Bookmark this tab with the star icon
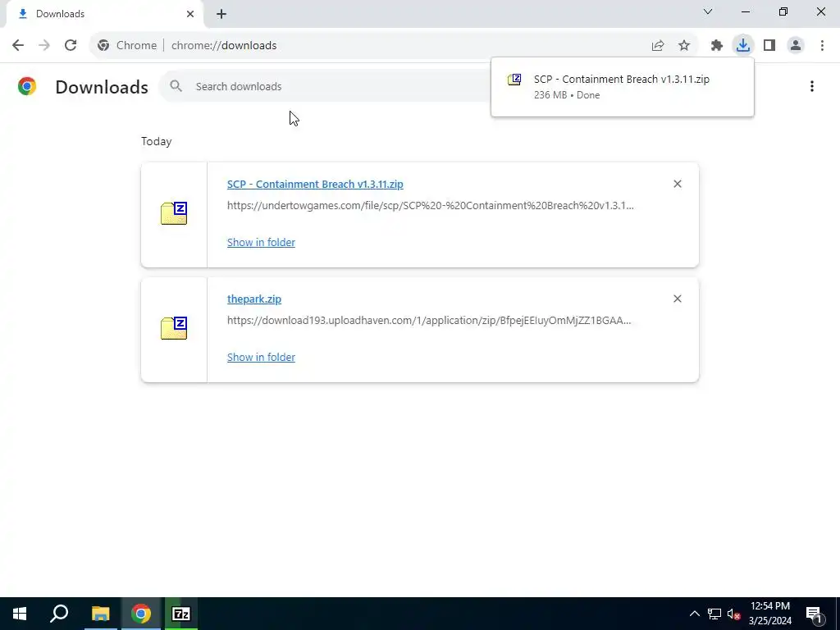Image resolution: width=840 pixels, height=630 pixels. 684,46
